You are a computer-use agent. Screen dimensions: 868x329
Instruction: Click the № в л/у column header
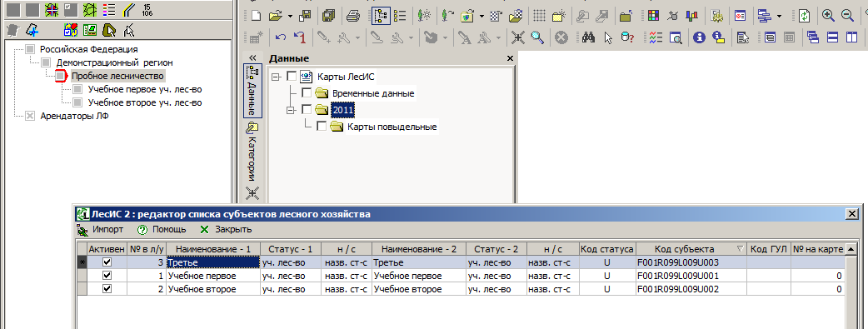pyautogui.click(x=147, y=249)
